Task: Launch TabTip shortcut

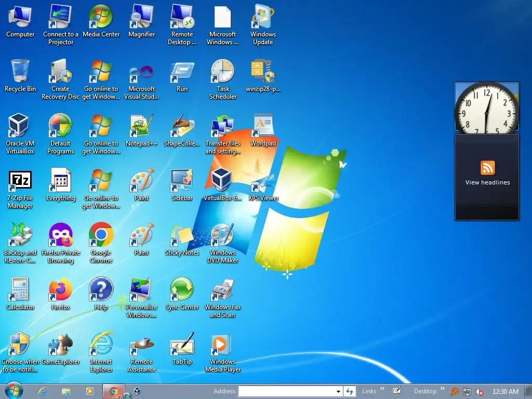Action: pos(182,349)
